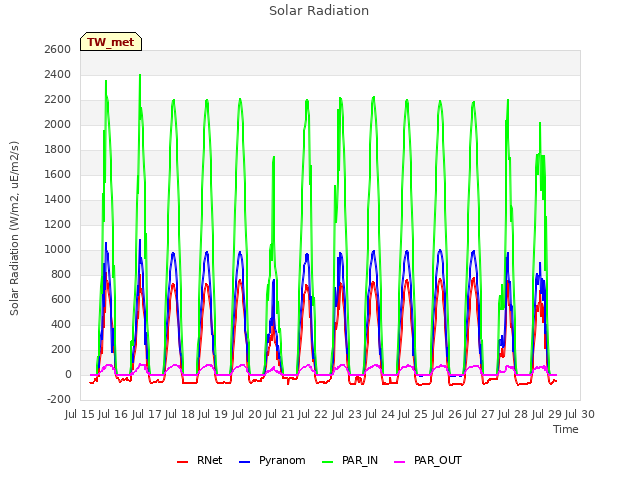The image size is (640, 480).
Task: Click the Jul 28 x-axis tick label
Action: pyautogui.click(x=513, y=414)
